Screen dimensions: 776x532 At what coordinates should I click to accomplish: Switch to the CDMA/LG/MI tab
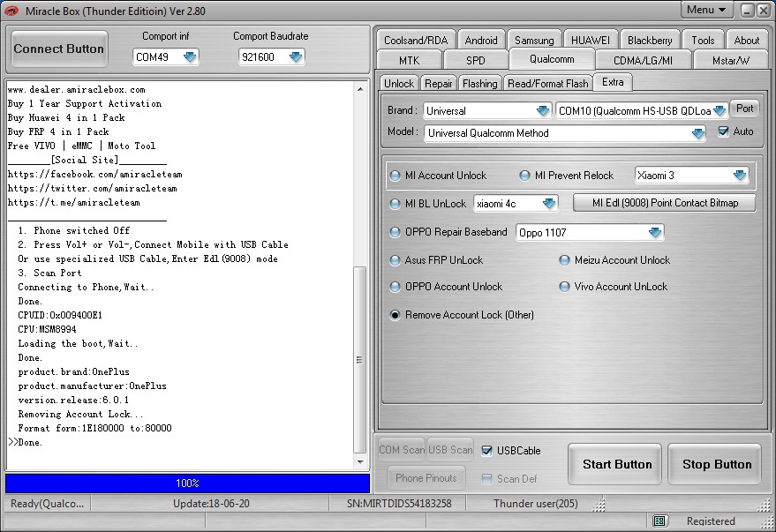tap(643, 60)
